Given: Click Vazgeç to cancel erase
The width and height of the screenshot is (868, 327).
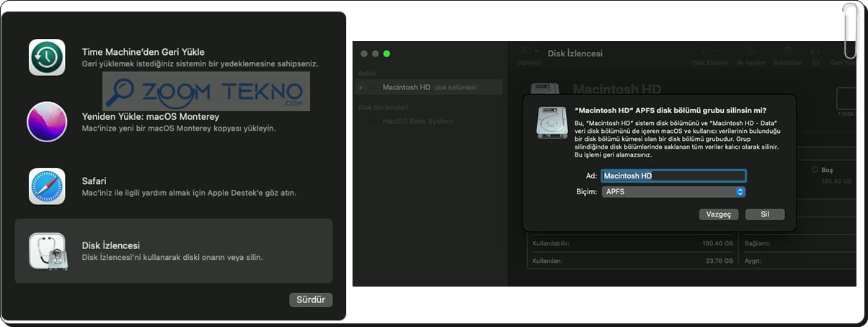Looking at the screenshot, I should [x=719, y=214].
